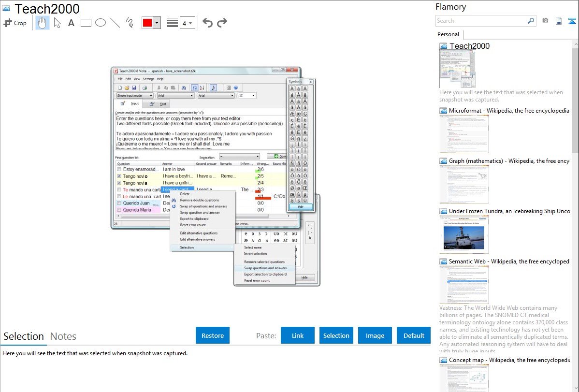Click the red color swatch
579x392 pixels.
pyautogui.click(x=147, y=23)
